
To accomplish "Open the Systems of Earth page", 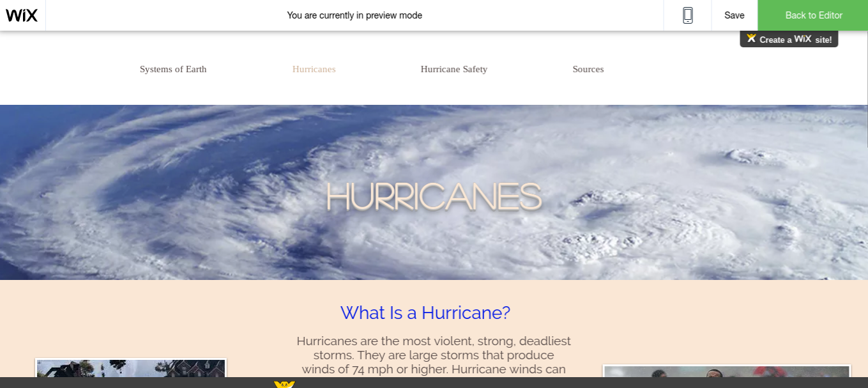I will [173, 69].
